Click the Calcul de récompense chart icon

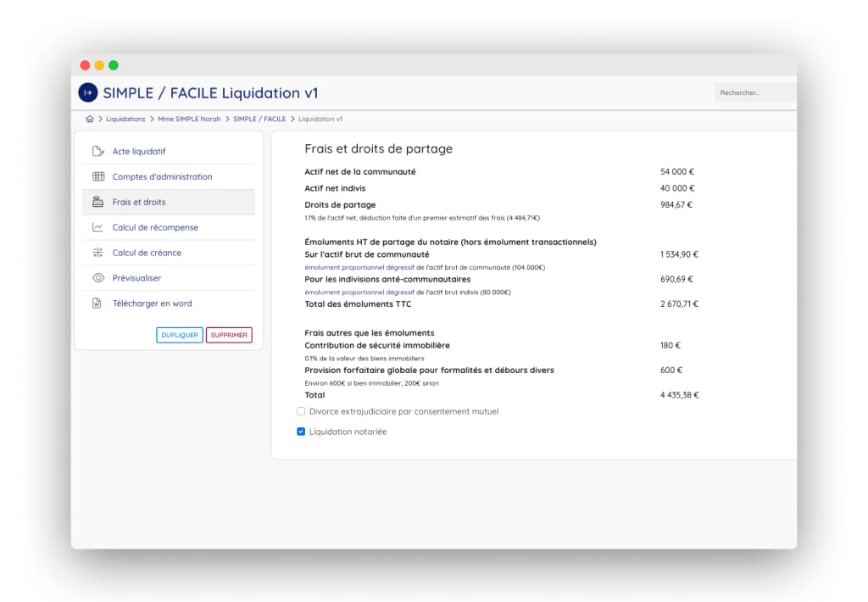[98, 228]
